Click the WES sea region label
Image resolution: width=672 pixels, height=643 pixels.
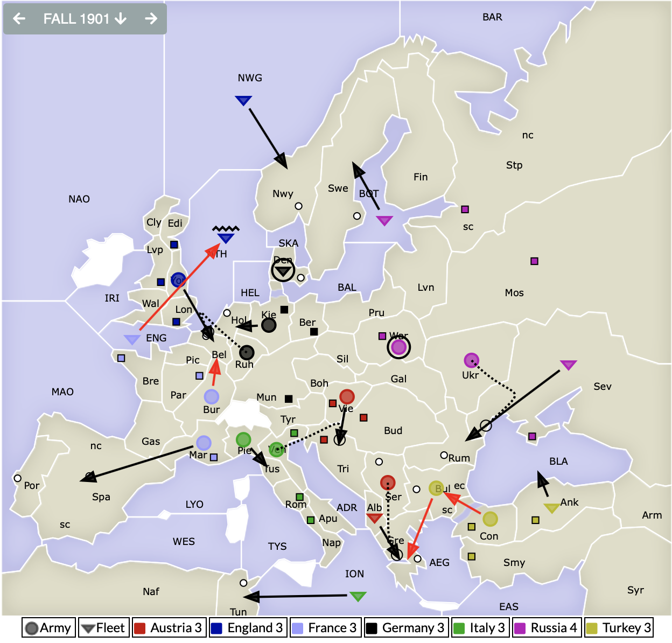pyautogui.click(x=184, y=542)
